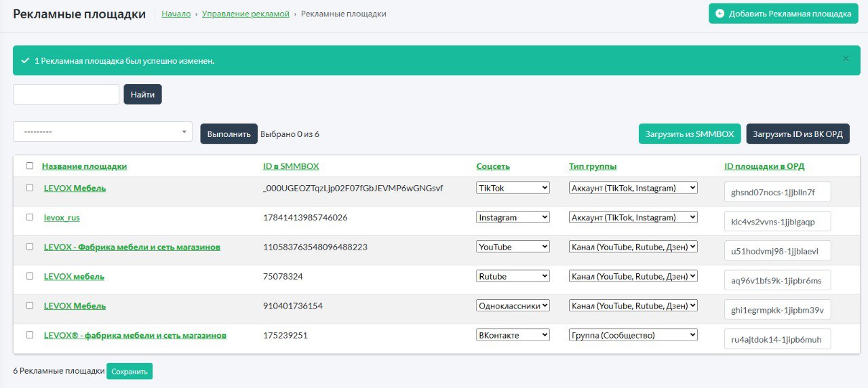
Task: Sort by Название площадки column
Action: [84, 166]
